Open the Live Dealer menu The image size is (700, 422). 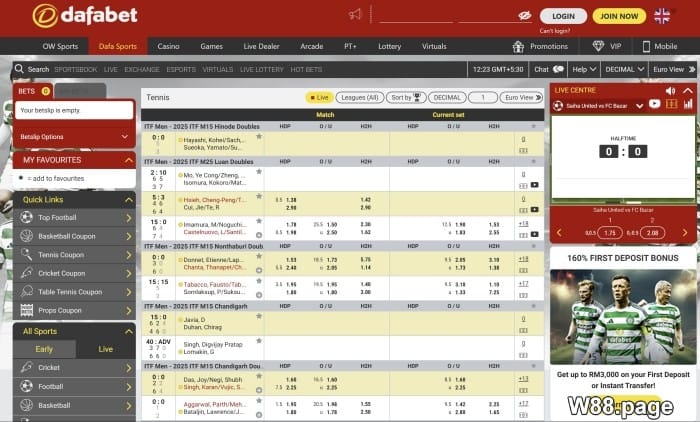(x=261, y=46)
